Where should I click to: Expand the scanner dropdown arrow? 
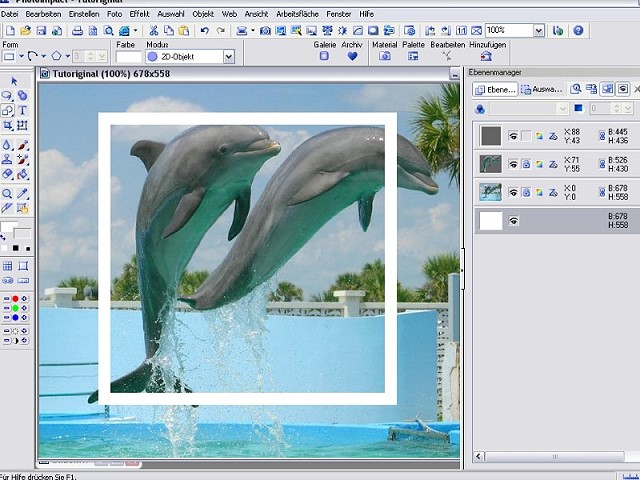[x=253, y=31]
